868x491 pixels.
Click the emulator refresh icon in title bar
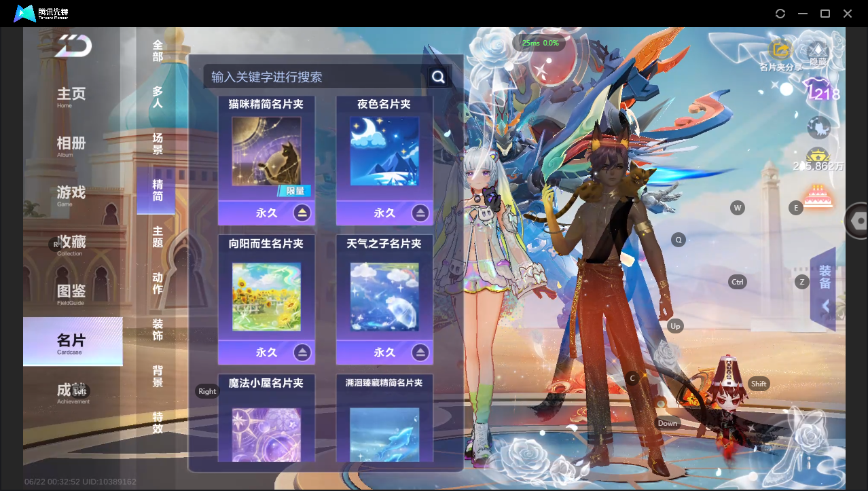(780, 14)
